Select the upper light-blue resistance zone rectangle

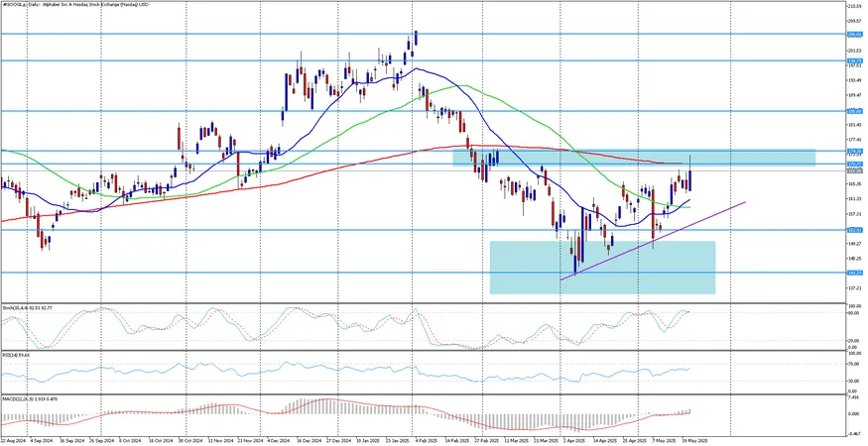coord(634,158)
